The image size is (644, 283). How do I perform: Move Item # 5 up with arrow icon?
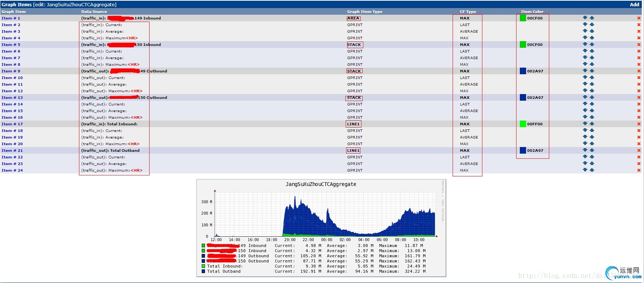[x=592, y=44]
